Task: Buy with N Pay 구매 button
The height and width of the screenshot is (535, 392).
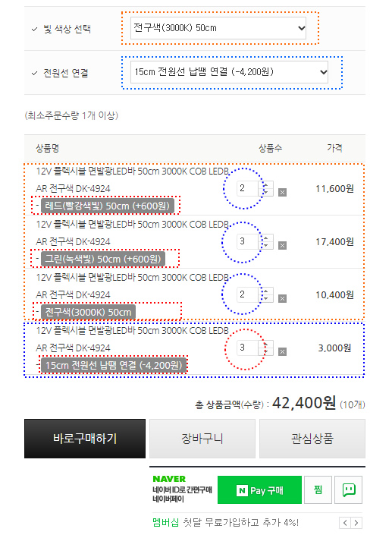Action: (x=259, y=490)
